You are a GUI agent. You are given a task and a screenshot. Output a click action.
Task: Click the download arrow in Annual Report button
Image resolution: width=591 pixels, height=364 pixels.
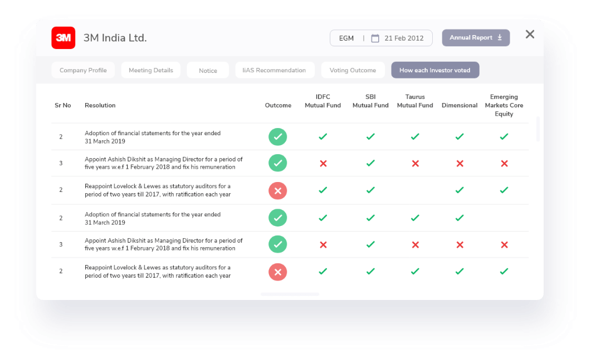pyautogui.click(x=500, y=37)
